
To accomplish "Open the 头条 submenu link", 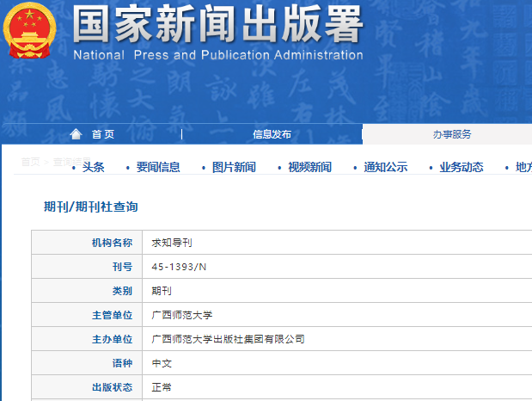I will point(94,167).
